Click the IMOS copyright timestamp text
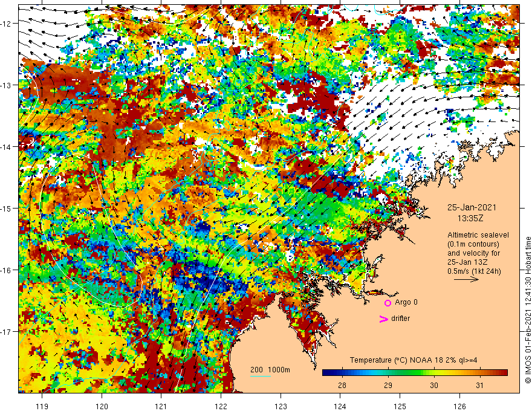Viewport: 532px width, 411px height. [x=528, y=310]
